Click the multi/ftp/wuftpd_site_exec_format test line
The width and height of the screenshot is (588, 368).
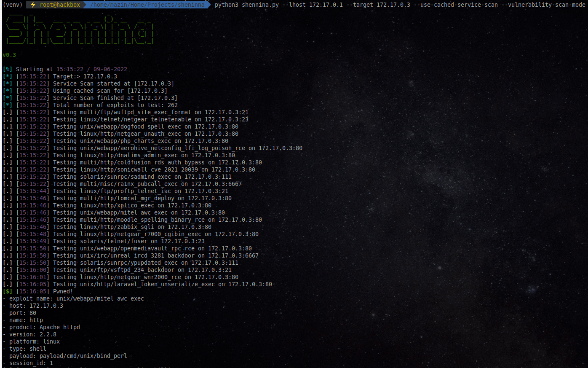(126, 112)
